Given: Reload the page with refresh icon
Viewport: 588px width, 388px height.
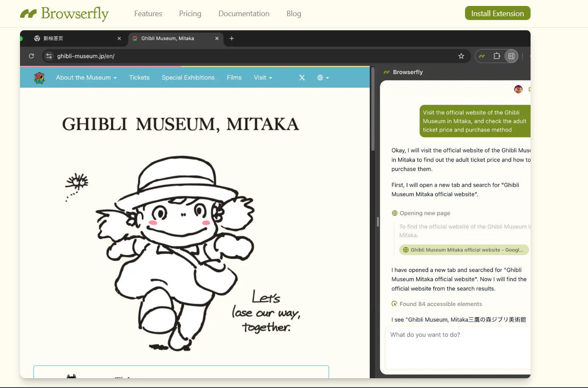Looking at the screenshot, I should [x=31, y=56].
